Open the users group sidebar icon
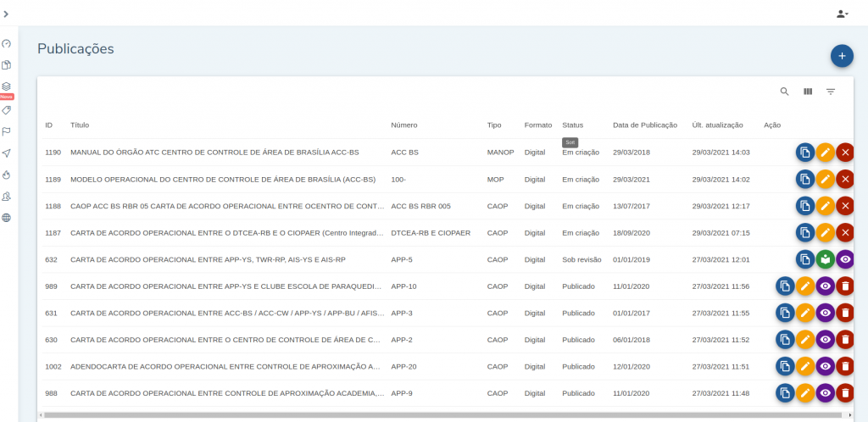Viewport: 868px width, 422px height. pos(6,197)
